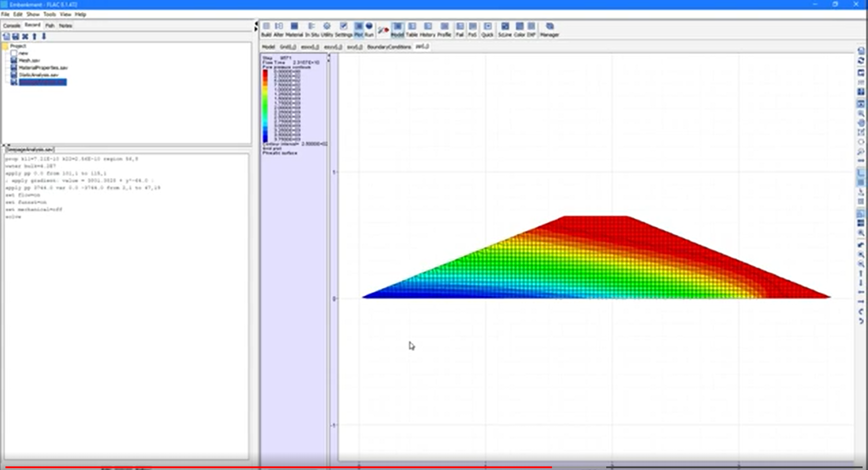Select the Mesh.sav project state
Screen dimensions: 868x470
pos(29,61)
